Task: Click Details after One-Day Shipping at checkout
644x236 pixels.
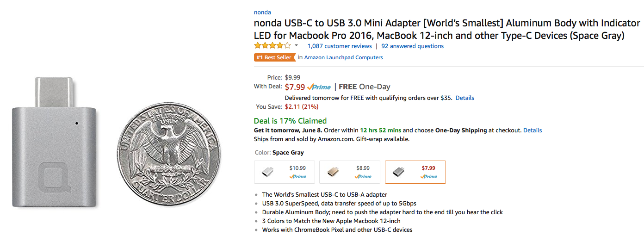Action: 533,130
